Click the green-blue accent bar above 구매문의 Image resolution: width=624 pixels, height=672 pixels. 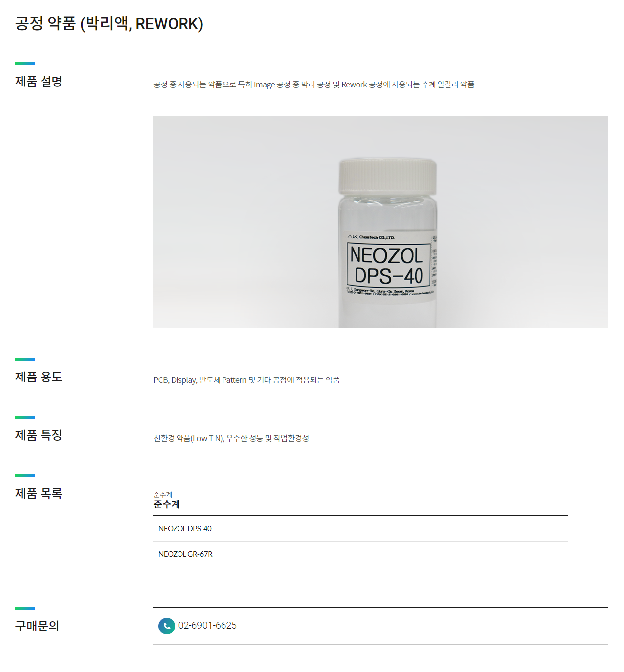click(x=25, y=608)
